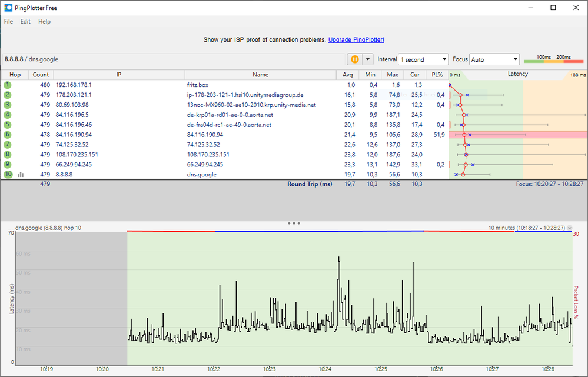Click the PingPlotter app icon in title bar
This screenshot has height=377, width=588.
pos(8,8)
